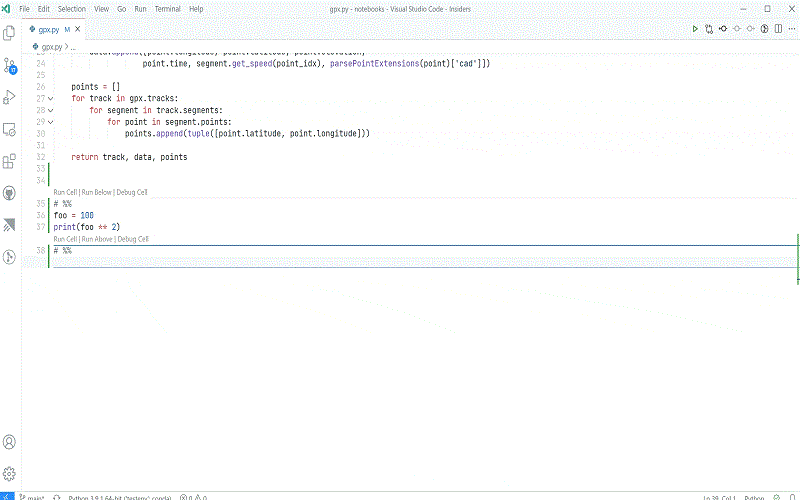This screenshot has width=800, height=500.
Task: Click the open changes commit icon
Action: pyautogui.click(x=723, y=29)
